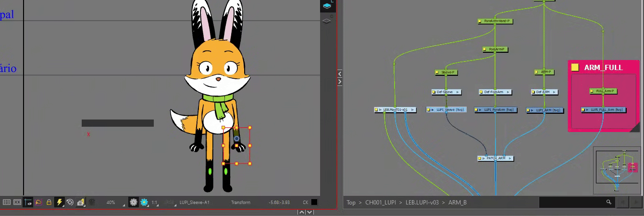Click the yellow ARM_FULL backdrop color swatch
Viewport: 644px width, 216px height.
tap(575, 68)
